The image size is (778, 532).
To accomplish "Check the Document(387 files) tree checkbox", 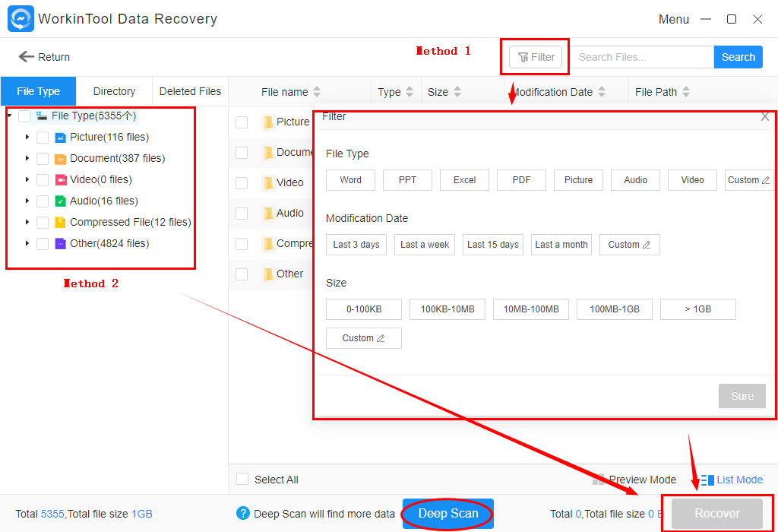I will pos(43,159).
